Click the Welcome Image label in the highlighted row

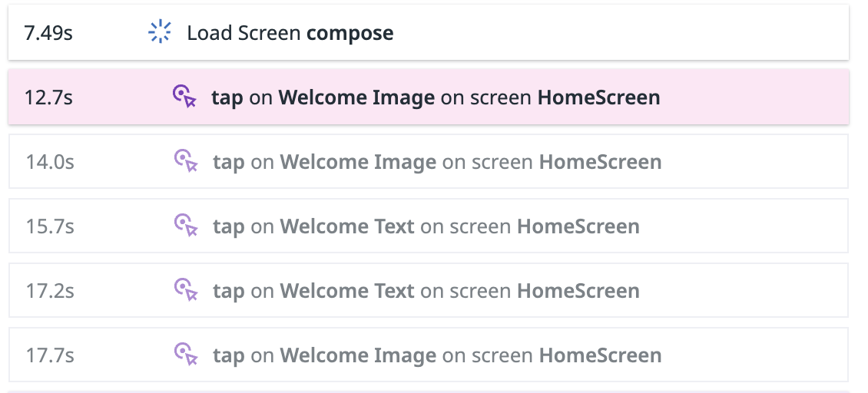point(356,97)
